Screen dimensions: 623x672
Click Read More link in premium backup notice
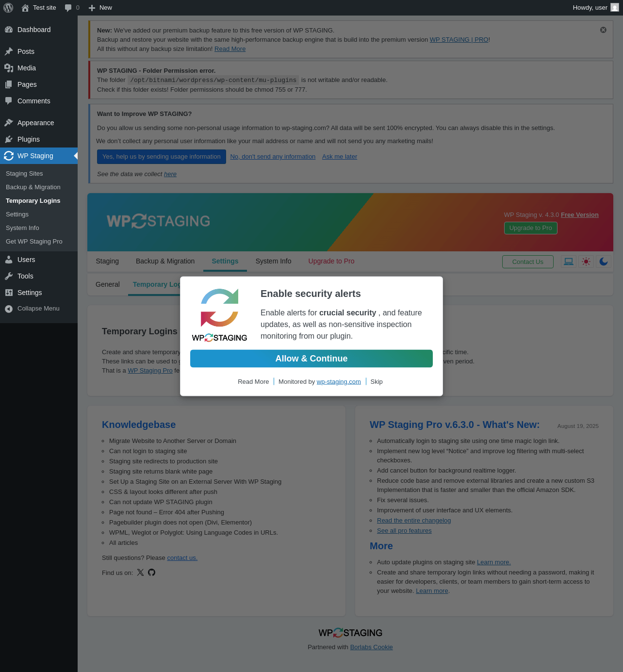(x=230, y=49)
